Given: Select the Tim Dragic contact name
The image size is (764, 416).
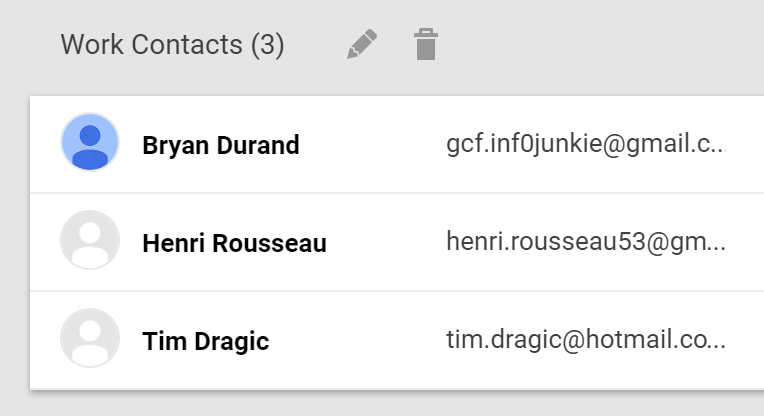Looking at the screenshot, I should pyautogui.click(x=206, y=341).
